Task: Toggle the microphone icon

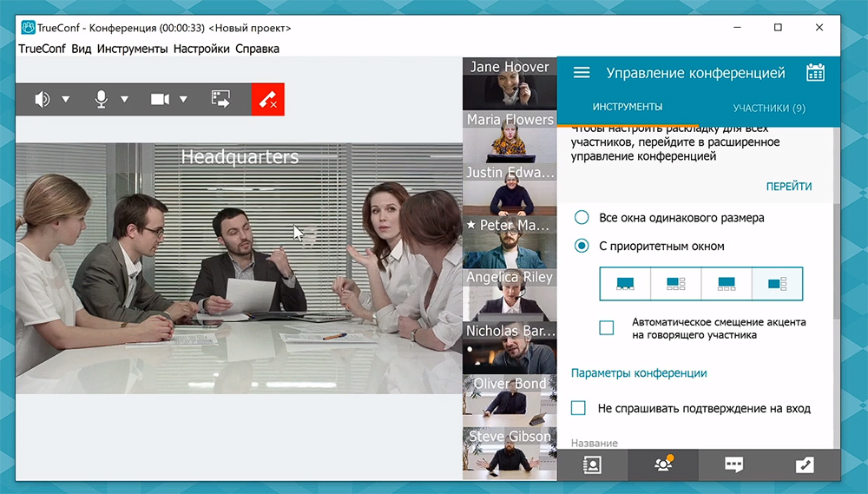Action: point(101,100)
